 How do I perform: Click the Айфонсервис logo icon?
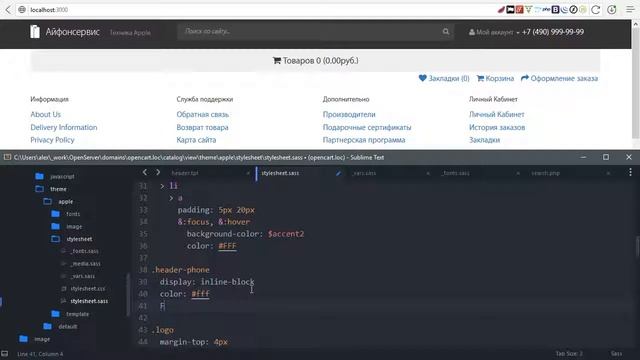tap(35, 31)
